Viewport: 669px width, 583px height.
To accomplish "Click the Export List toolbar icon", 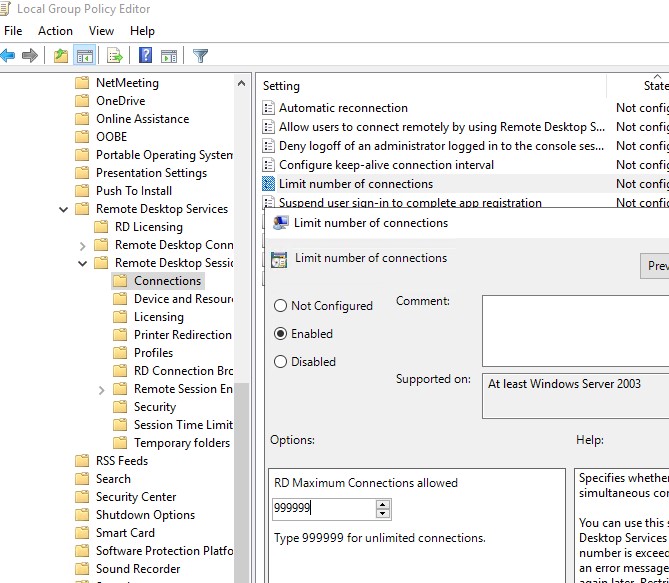I will click(115, 55).
